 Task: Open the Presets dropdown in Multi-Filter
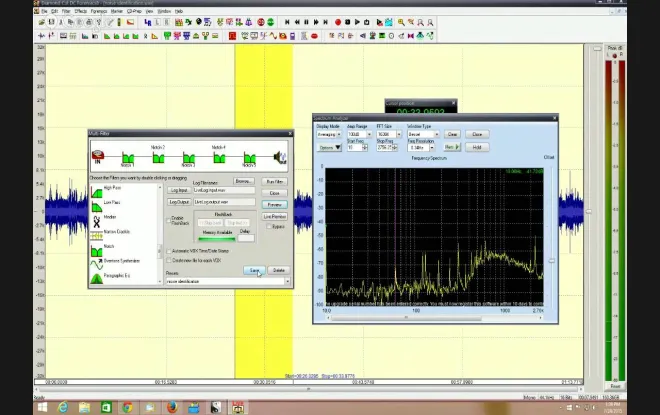pos(287,281)
